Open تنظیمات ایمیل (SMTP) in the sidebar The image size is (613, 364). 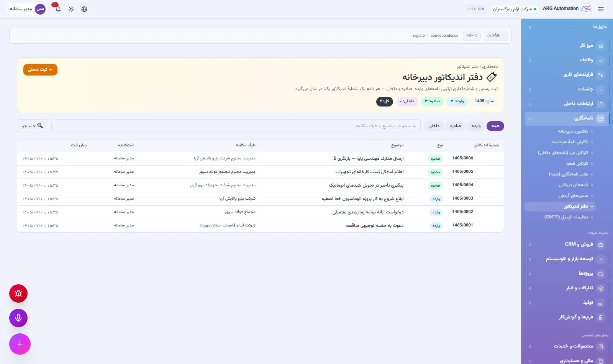coord(566,217)
